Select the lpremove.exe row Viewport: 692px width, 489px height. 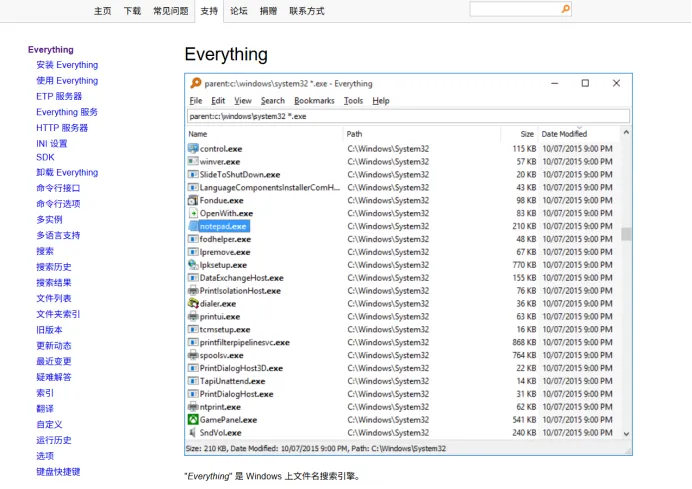tap(403, 252)
